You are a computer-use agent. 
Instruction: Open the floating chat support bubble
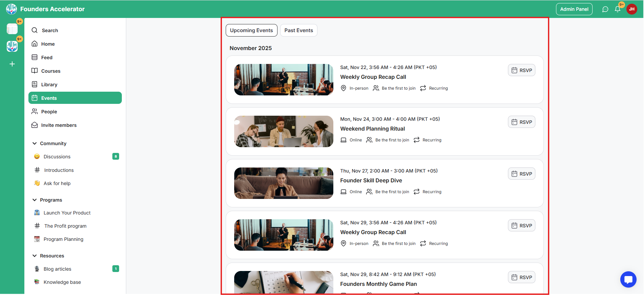628,279
